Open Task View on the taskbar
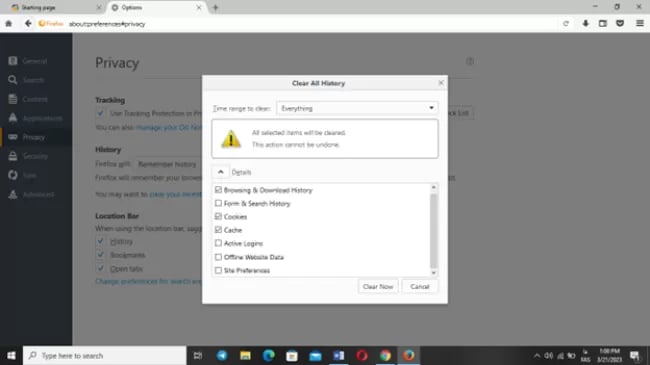The height and width of the screenshot is (365, 650). [198, 355]
